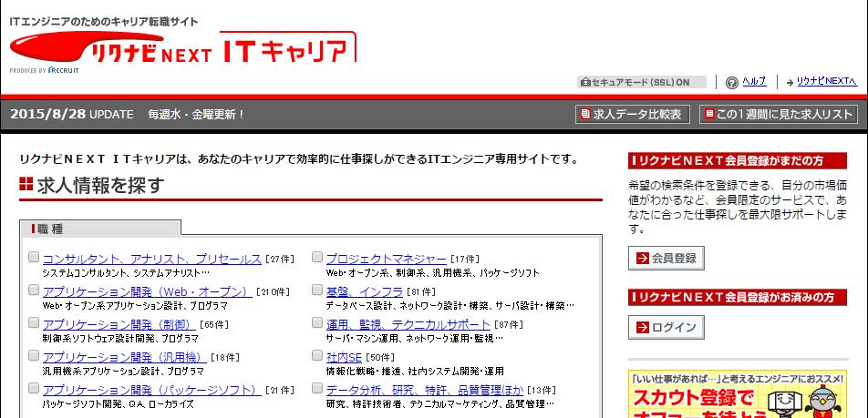Click the [210件] count text

(x=274, y=292)
